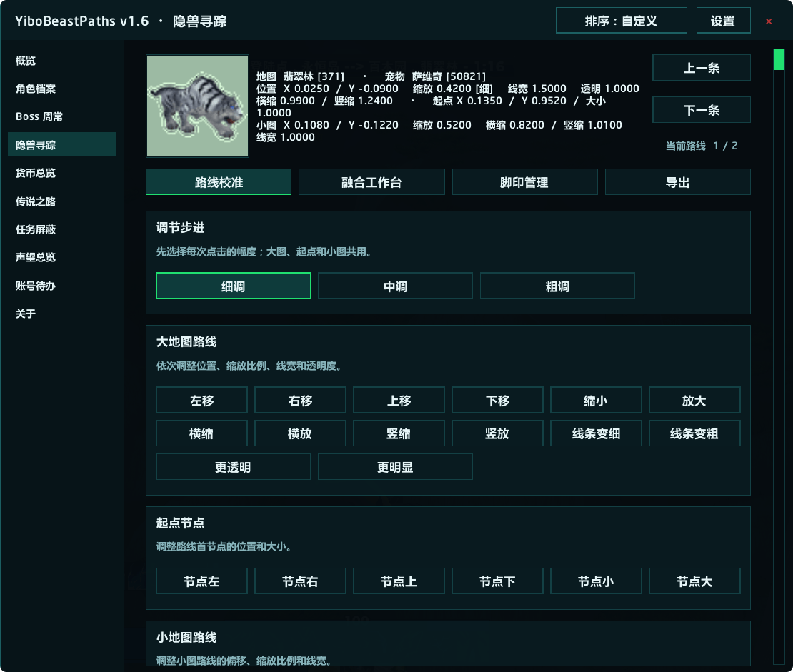The image size is (793, 672).
Task: Click 横缩 to shrink horizontally
Action: coord(201,433)
